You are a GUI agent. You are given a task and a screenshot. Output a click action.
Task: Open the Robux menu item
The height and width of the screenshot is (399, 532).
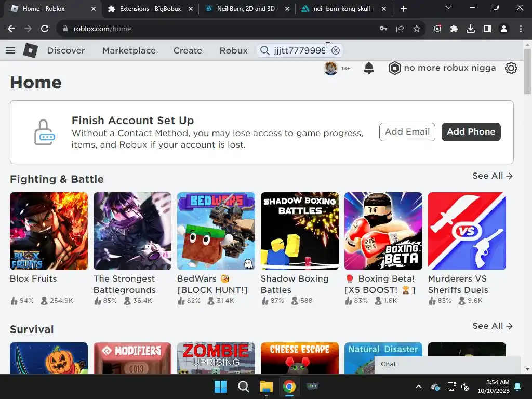point(233,50)
